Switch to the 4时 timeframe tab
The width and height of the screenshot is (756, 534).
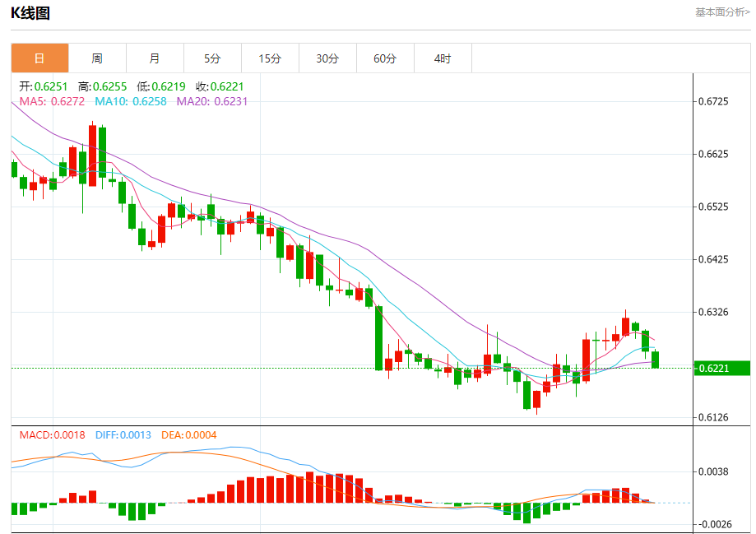pos(443,58)
